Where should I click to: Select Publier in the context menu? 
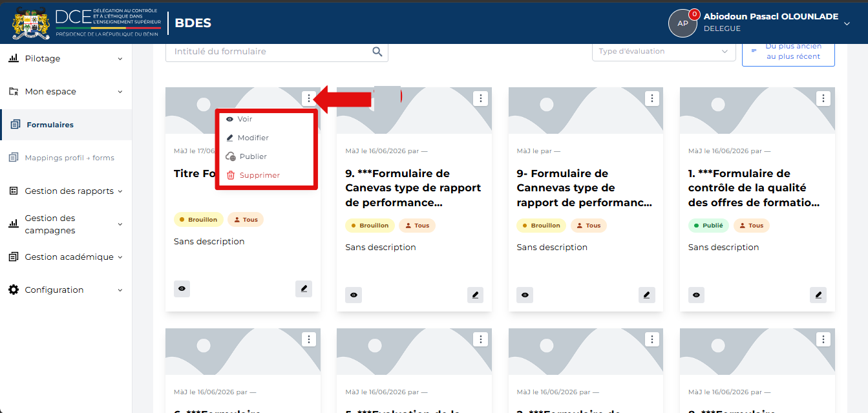[x=246, y=157]
